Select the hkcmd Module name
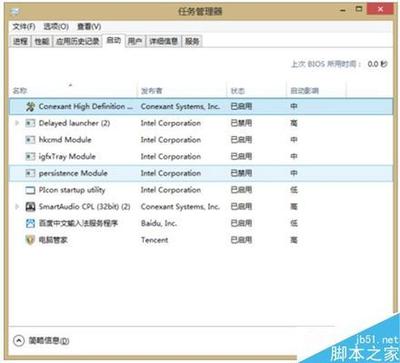Image resolution: width=400 pixels, height=363 pixels. click(x=65, y=140)
